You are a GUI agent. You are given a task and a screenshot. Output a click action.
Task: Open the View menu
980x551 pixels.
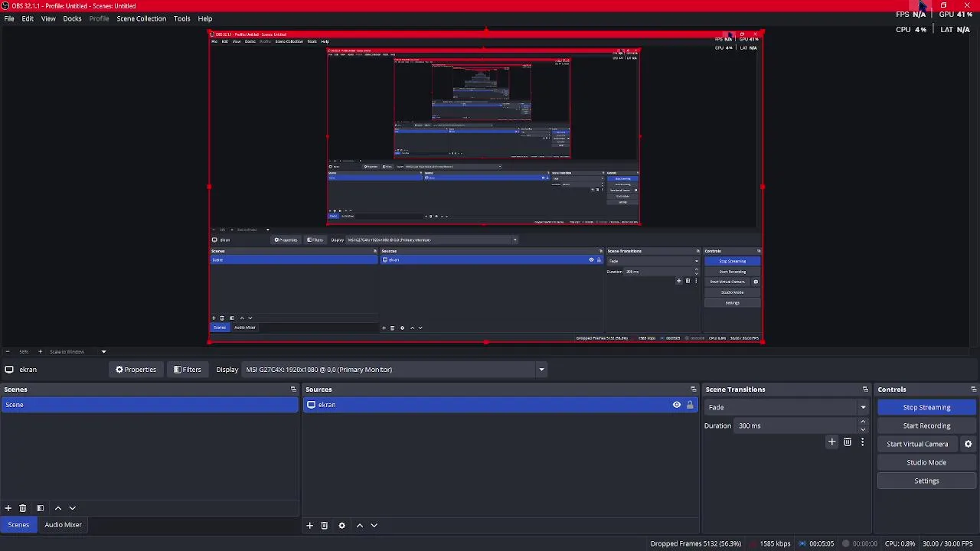(48, 18)
